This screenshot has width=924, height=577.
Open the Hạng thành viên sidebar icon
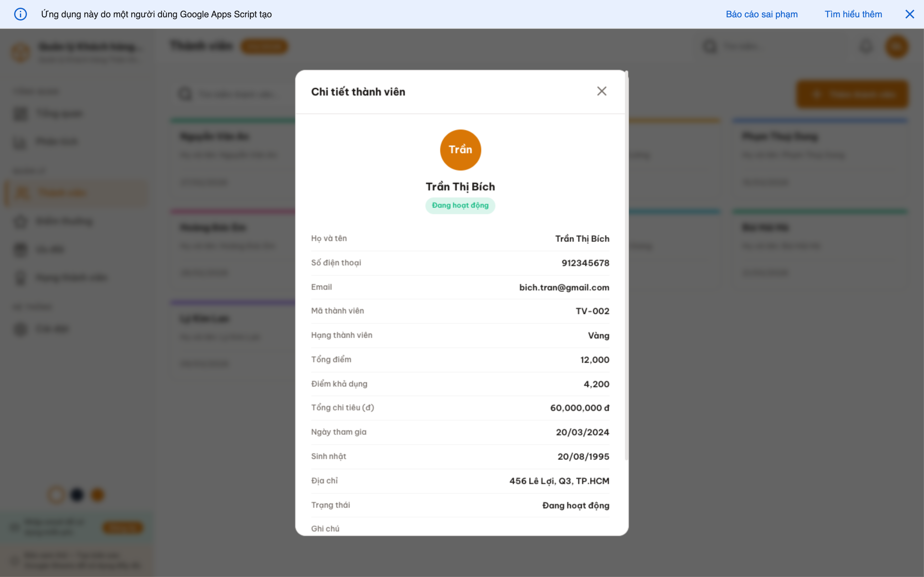click(20, 277)
